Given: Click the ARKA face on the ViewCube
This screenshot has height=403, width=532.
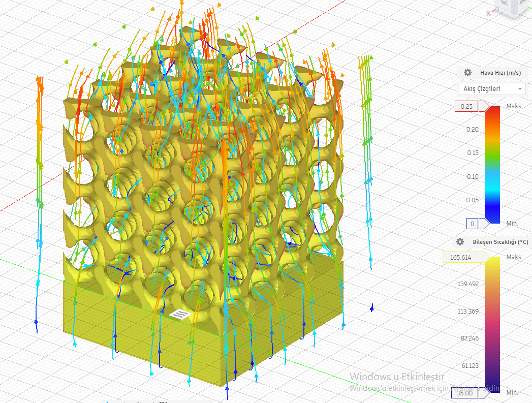Looking at the screenshot, I should tap(523, 3).
